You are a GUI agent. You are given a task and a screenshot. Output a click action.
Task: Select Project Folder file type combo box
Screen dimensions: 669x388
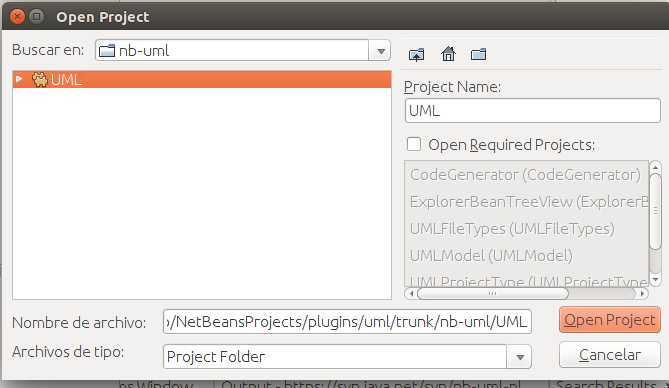point(347,357)
